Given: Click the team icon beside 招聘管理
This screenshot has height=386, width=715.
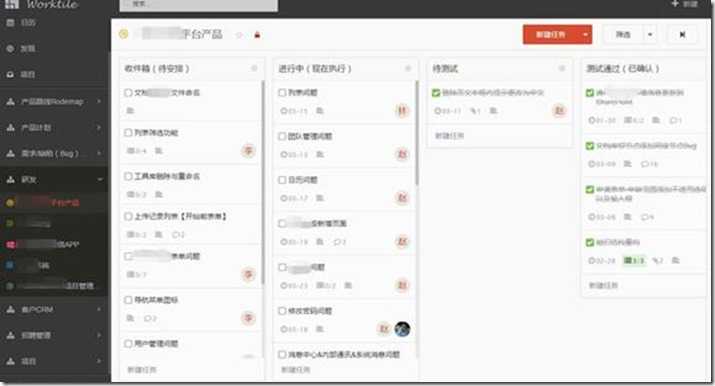Looking at the screenshot, I should [x=10, y=335].
